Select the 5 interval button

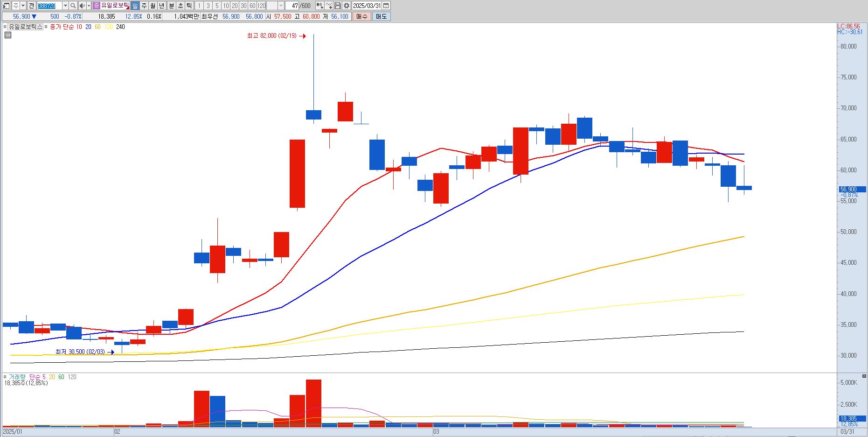(217, 6)
